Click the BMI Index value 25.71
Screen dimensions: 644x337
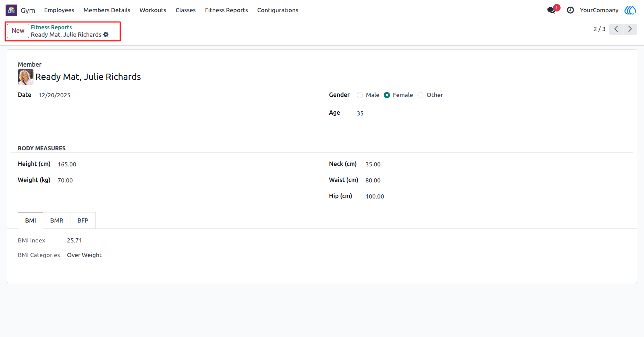[x=74, y=240]
